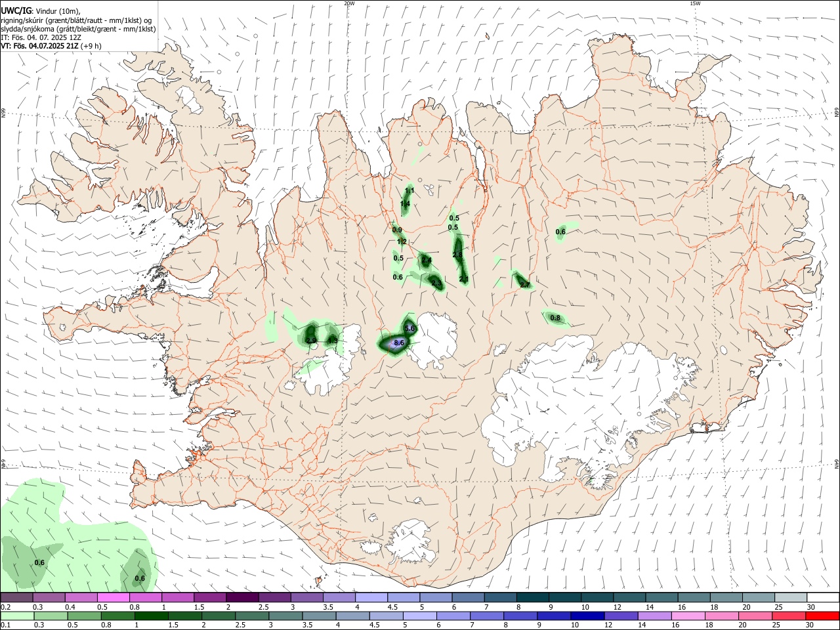Click the 2.5 label of the upper scale
Viewport: 840px width, 630px height.
[x=263, y=607]
